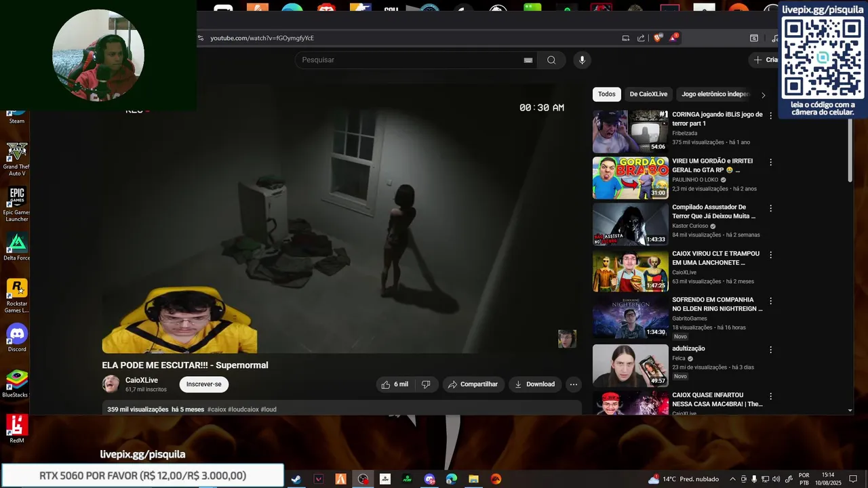
Task: Open RedM desktop shortcut
Action: coord(17,429)
